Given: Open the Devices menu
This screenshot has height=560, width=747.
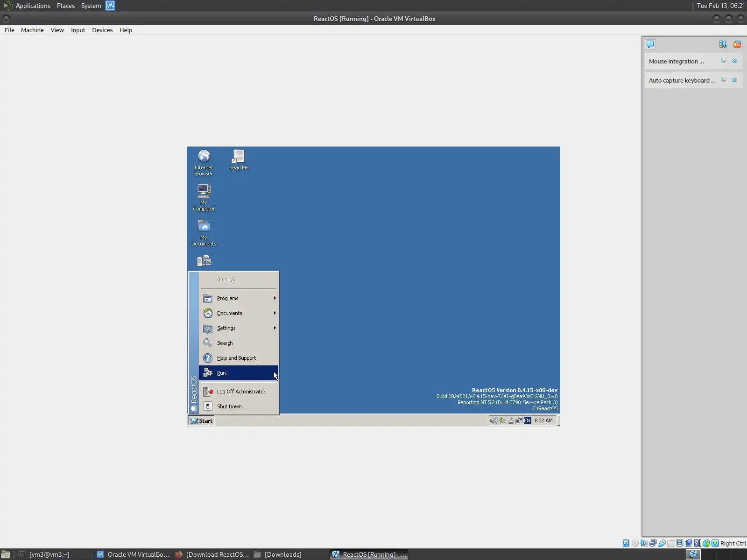Looking at the screenshot, I should (x=102, y=30).
